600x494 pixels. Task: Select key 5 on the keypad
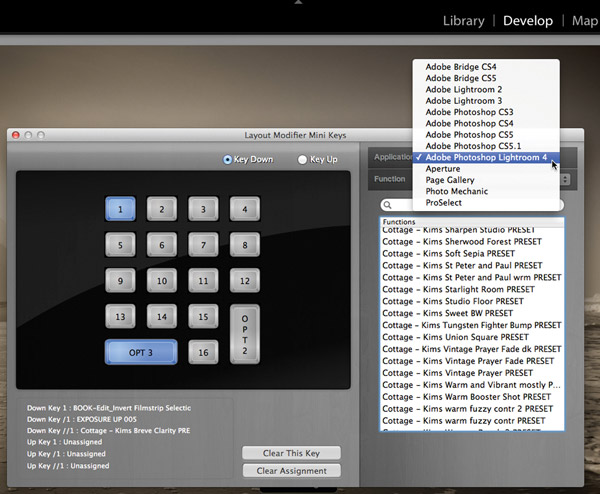(120, 245)
